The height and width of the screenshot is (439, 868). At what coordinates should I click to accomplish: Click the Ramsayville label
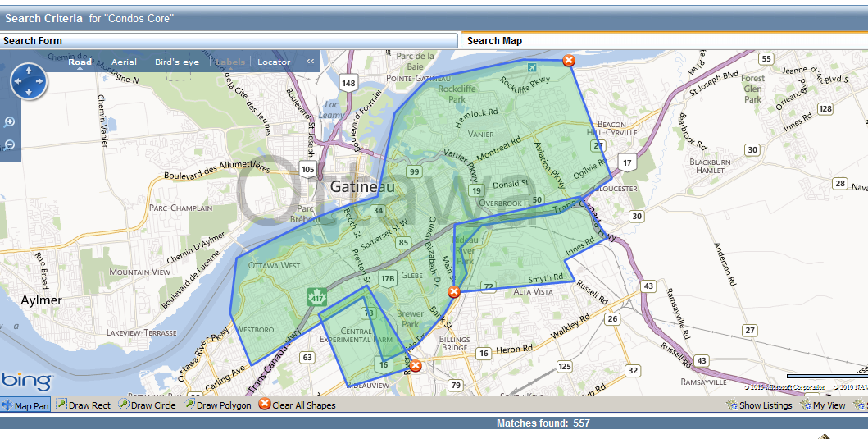click(703, 382)
